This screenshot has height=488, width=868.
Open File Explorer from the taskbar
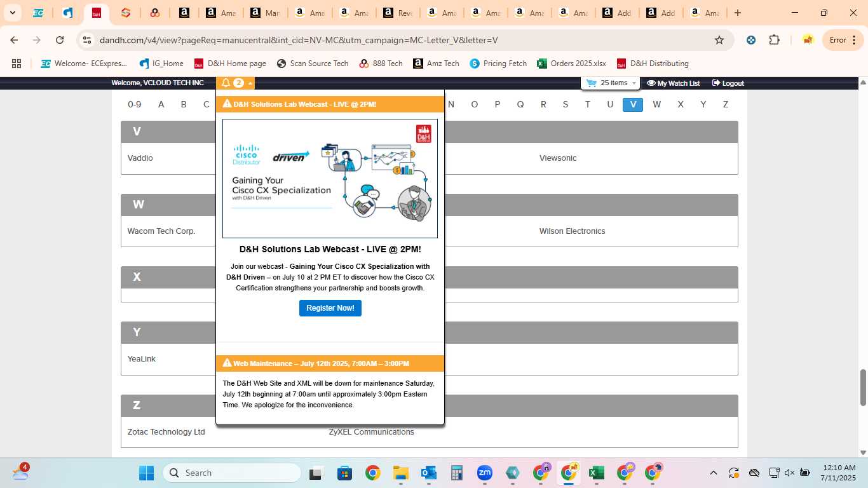tap(400, 473)
